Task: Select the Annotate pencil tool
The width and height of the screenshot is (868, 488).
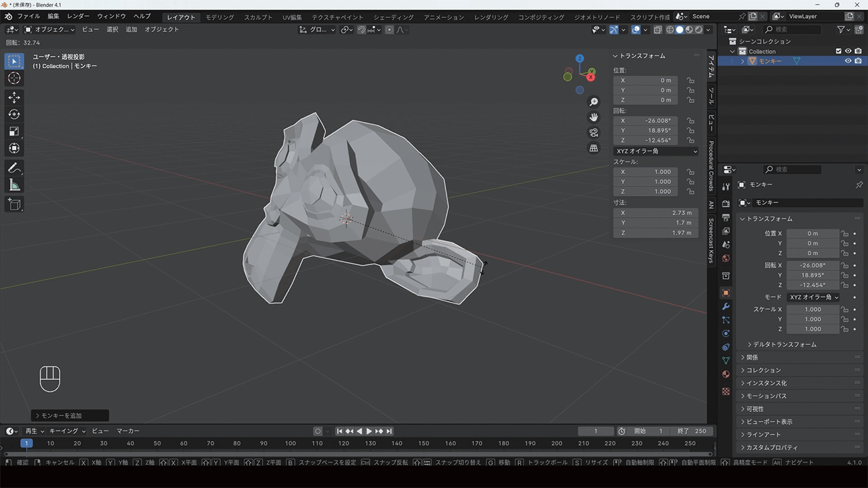Action: (x=14, y=168)
